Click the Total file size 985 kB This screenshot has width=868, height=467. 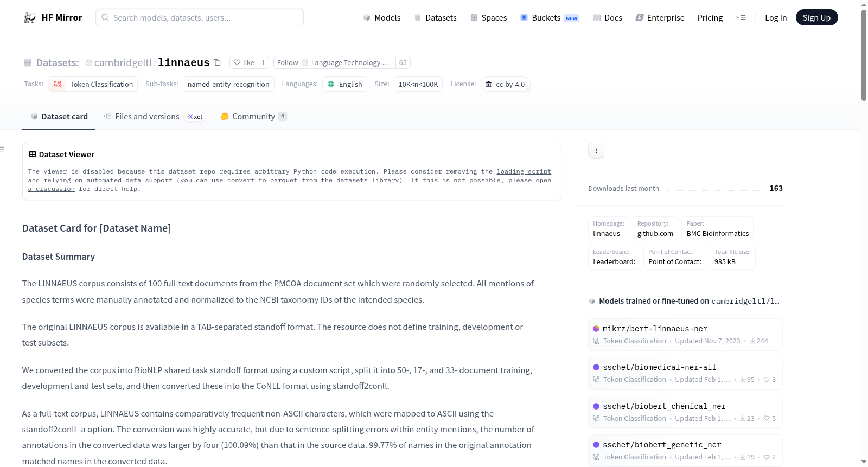732,257
